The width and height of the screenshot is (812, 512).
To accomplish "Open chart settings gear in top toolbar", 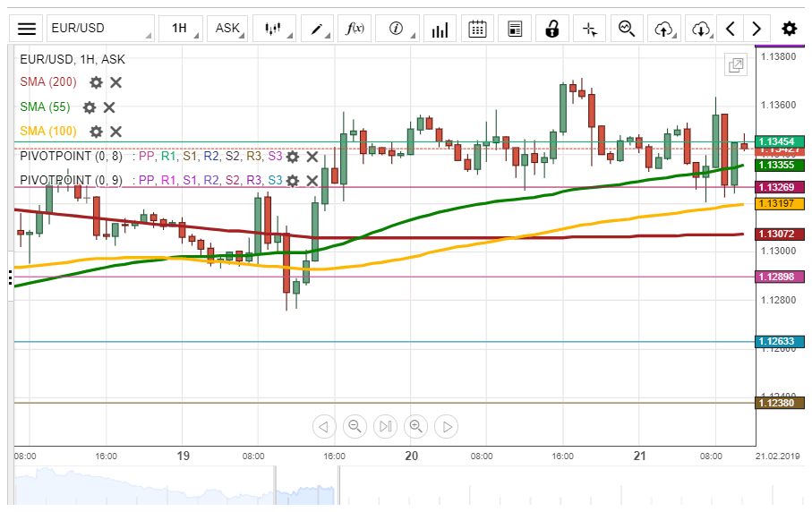I will click(789, 29).
